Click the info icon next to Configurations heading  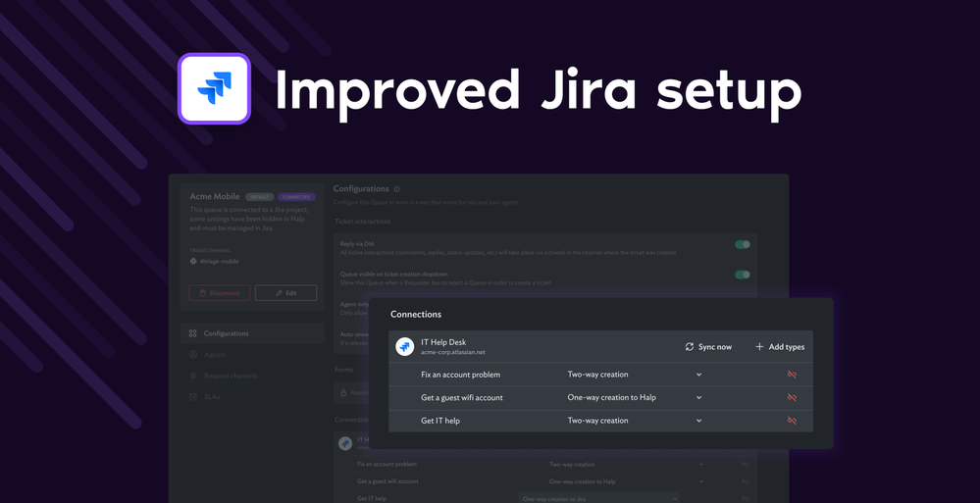click(x=397, y=189)
